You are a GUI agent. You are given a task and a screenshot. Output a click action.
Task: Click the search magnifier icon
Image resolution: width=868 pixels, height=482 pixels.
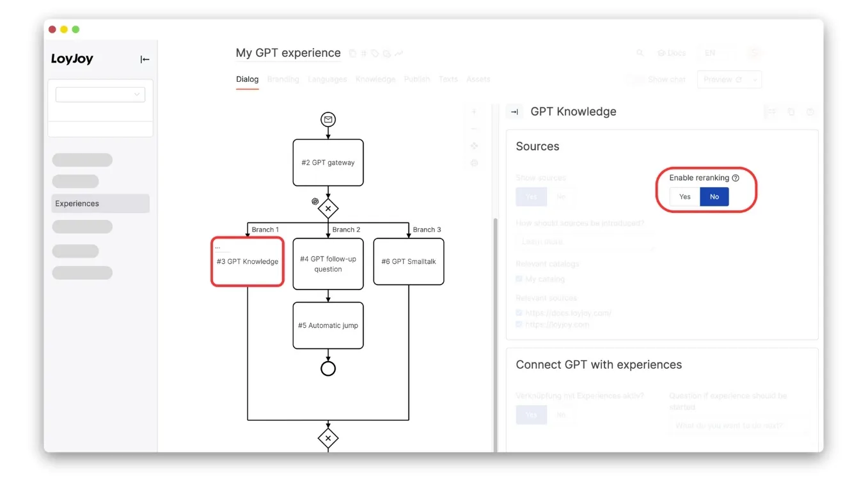pyautogui.click(x=640, y=53)
